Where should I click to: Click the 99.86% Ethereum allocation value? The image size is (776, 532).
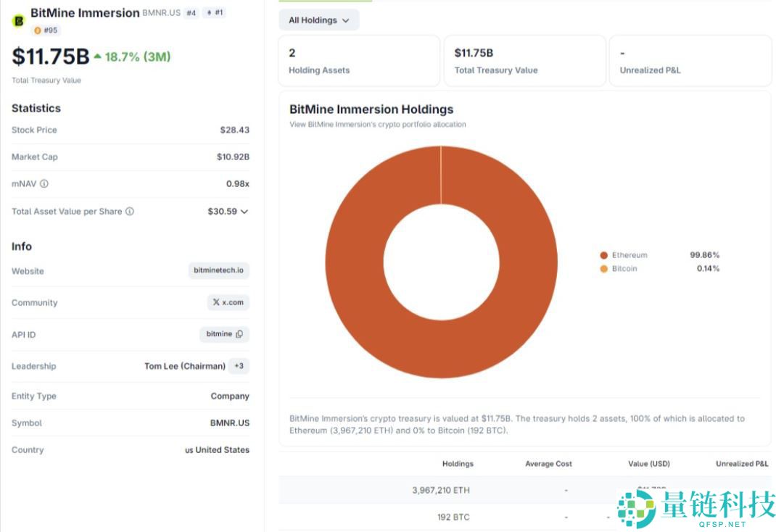(704, 255)
